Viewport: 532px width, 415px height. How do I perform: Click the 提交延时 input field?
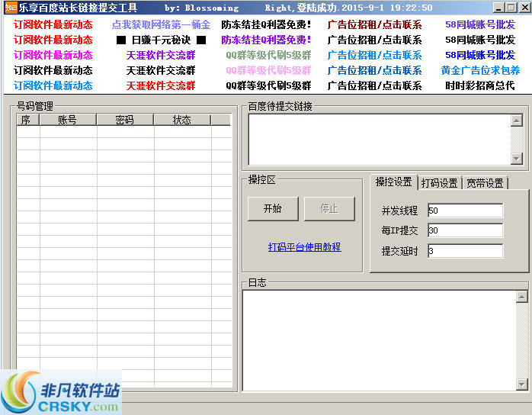(x=465, y=251)
